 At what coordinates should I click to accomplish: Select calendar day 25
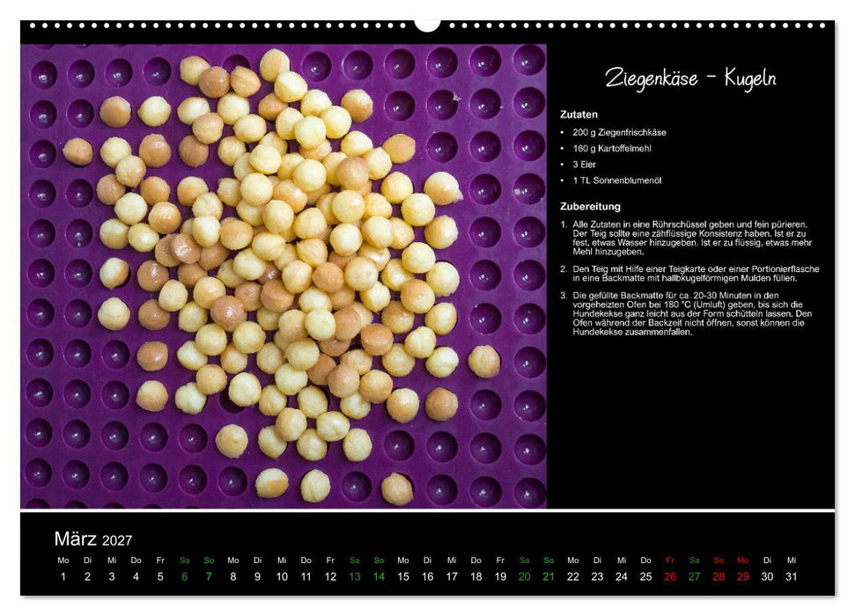pos(645,576)
